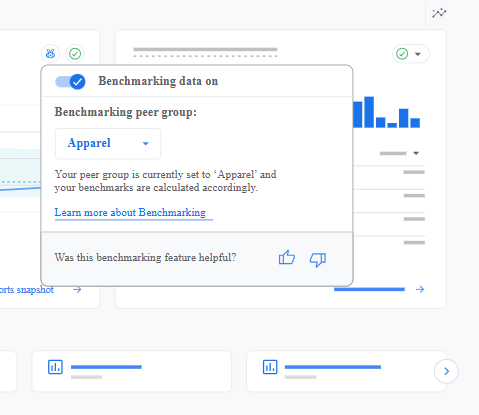Screen dimensions: 479x415
Task: Click the blue bar chart in right card
Action: [387, 112]
